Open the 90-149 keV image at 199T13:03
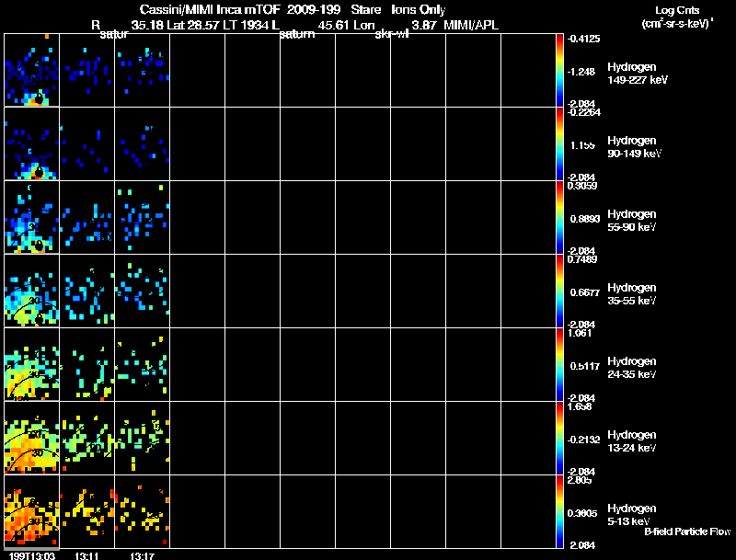Image resolution: width=736 pixels, height=560 pixels. 32,143
